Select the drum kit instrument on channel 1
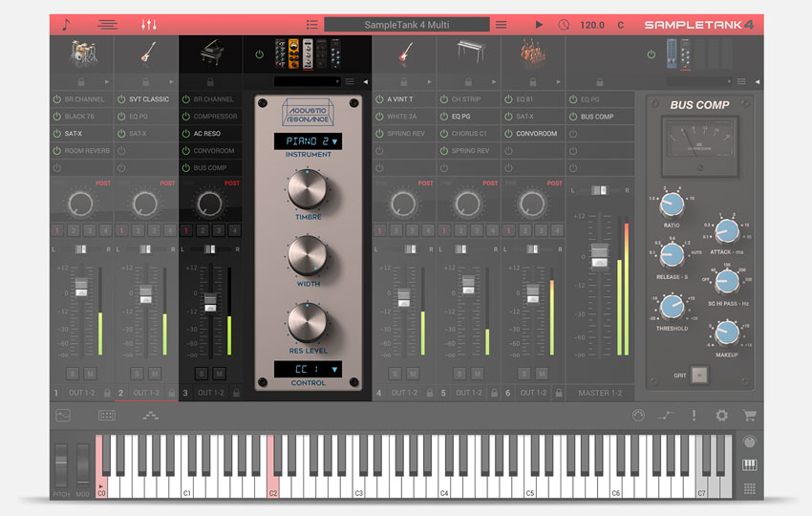 81,54
